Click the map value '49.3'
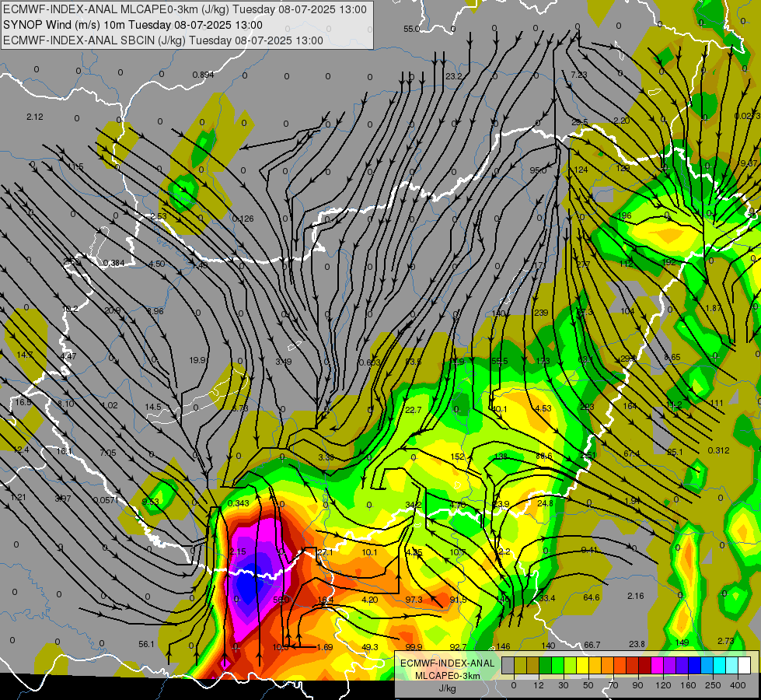This screenshot has height=700, width=761. (370, 647)
